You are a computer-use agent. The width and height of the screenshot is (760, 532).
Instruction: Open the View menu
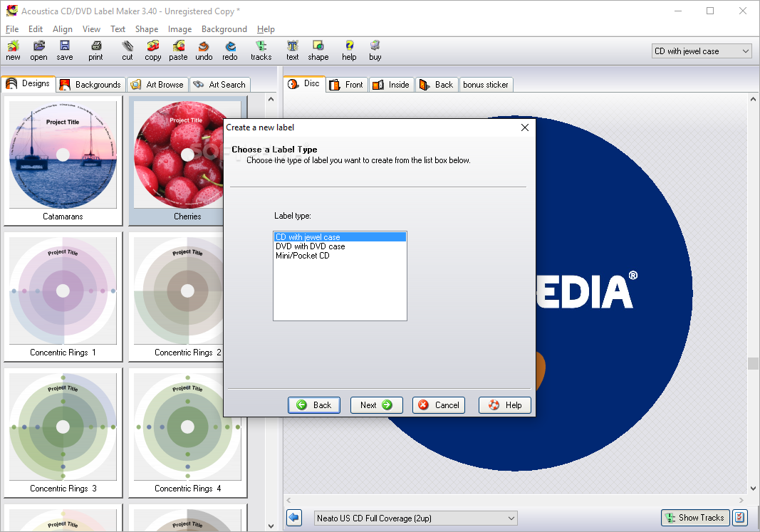(91, 29)
